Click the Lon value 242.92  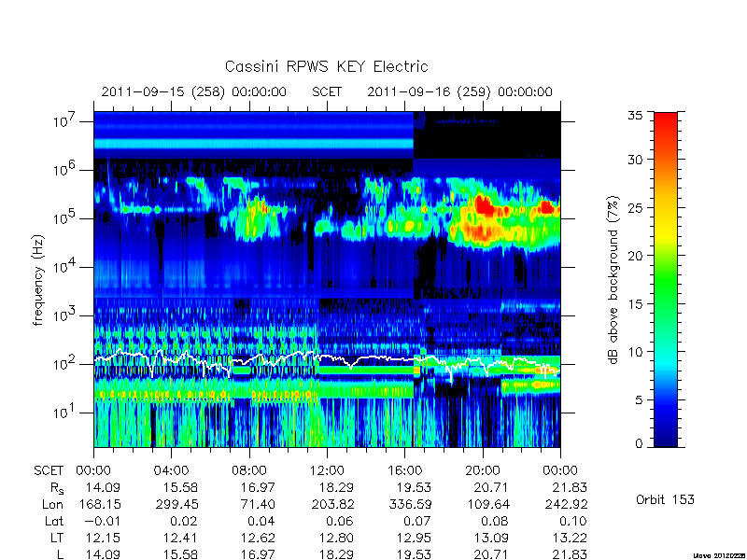(566, 504)
